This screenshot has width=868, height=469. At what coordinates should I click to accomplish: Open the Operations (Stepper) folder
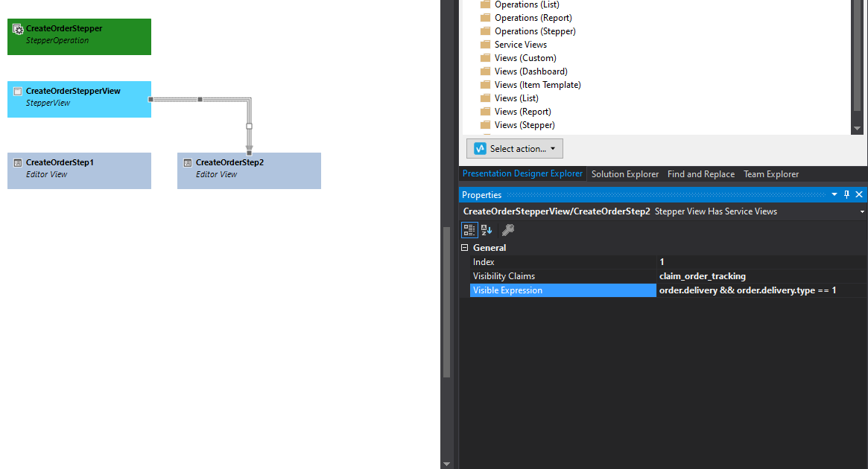[x=535, y=31]
